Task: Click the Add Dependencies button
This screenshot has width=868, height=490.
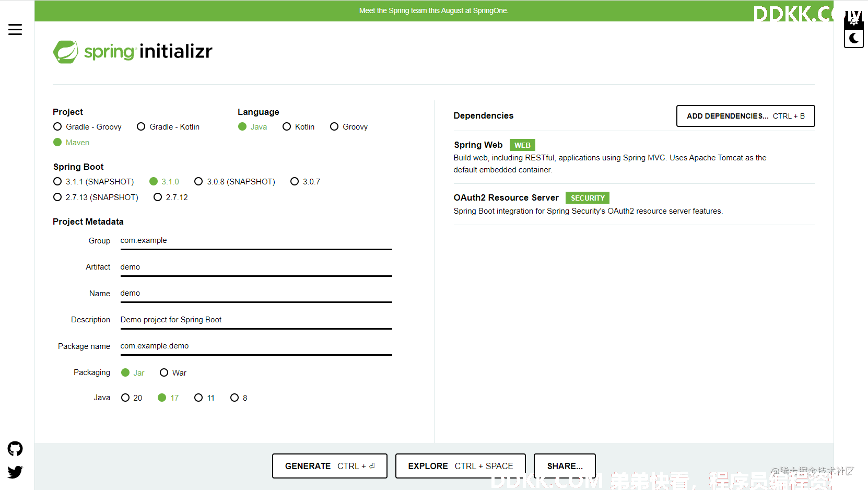Action: (x=745, y=116)
